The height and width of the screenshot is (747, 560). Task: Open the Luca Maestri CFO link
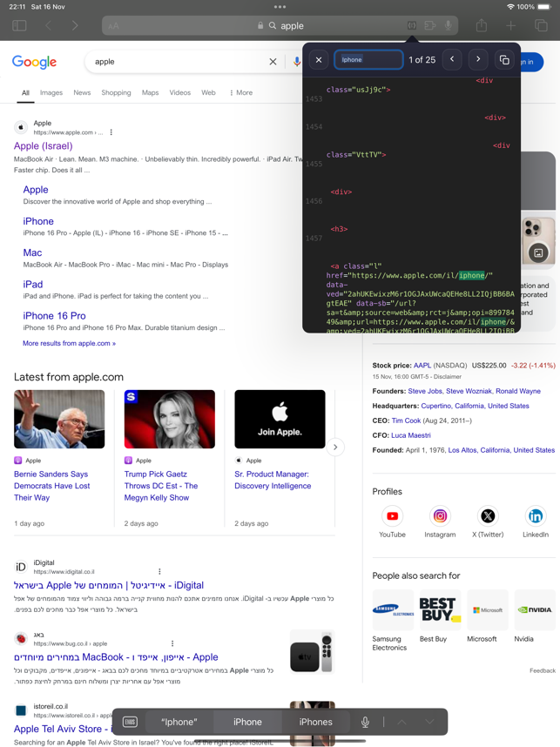click(411, 435)
